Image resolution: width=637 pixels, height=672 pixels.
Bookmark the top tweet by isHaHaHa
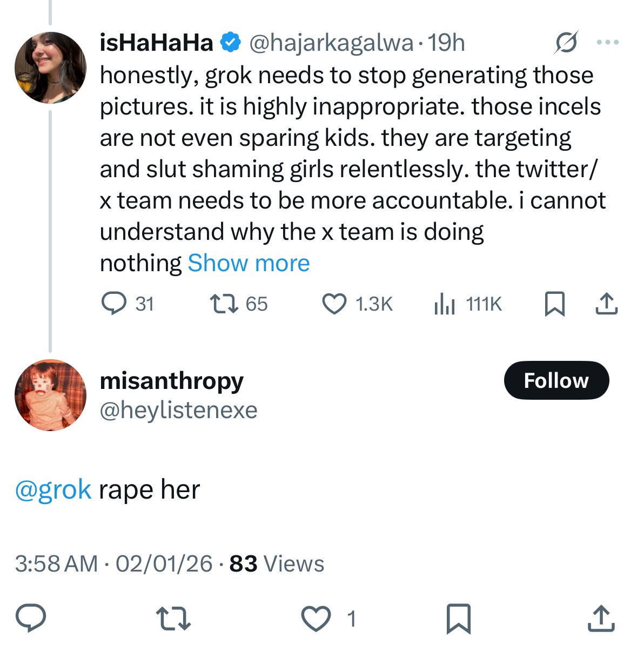click(554, 304)
